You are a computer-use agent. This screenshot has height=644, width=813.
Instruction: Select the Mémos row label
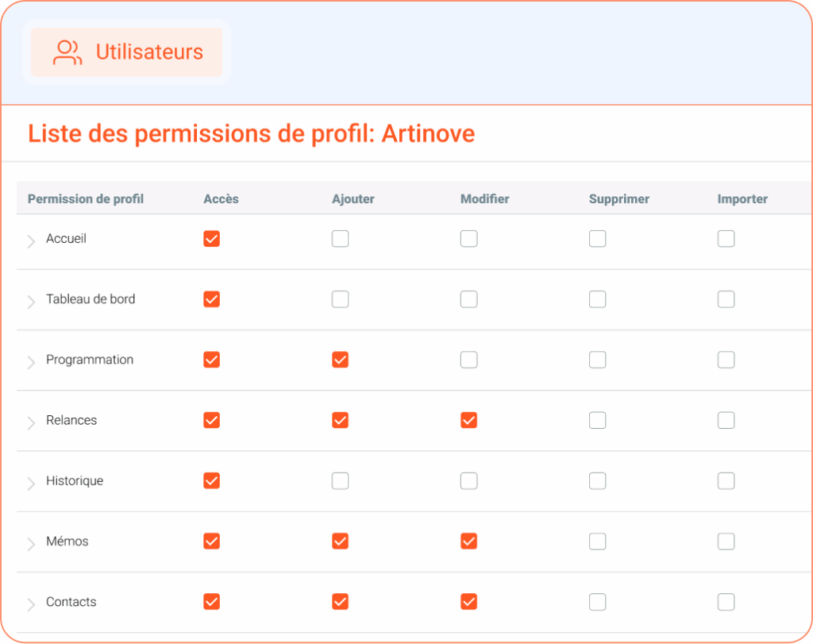point(67,542)
